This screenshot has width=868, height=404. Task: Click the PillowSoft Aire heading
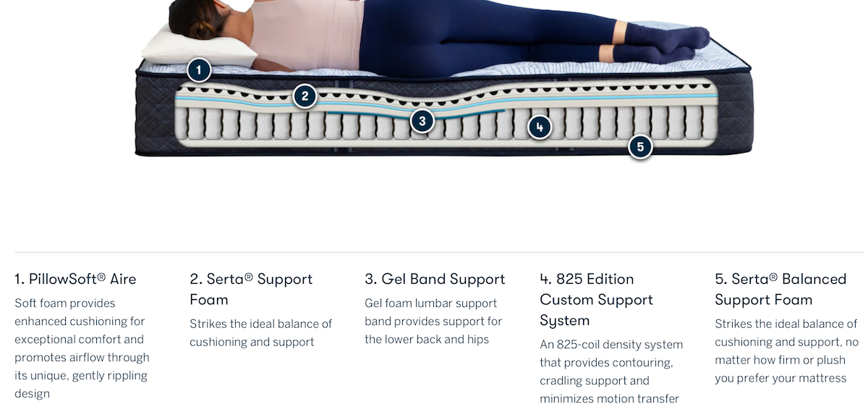(x=75, y=279)
